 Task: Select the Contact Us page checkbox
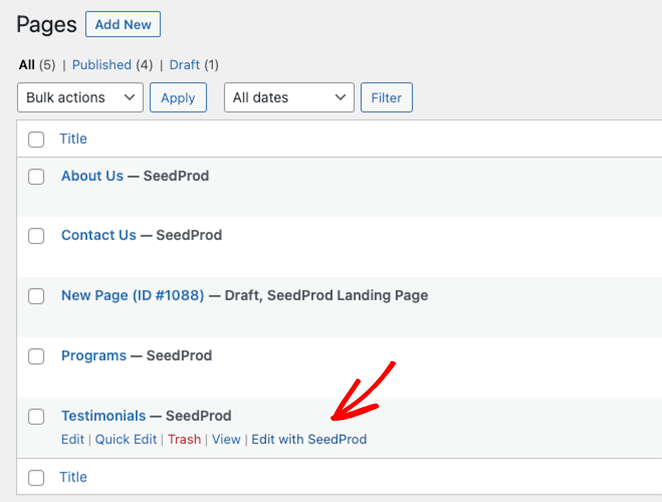tap(36, 236)
